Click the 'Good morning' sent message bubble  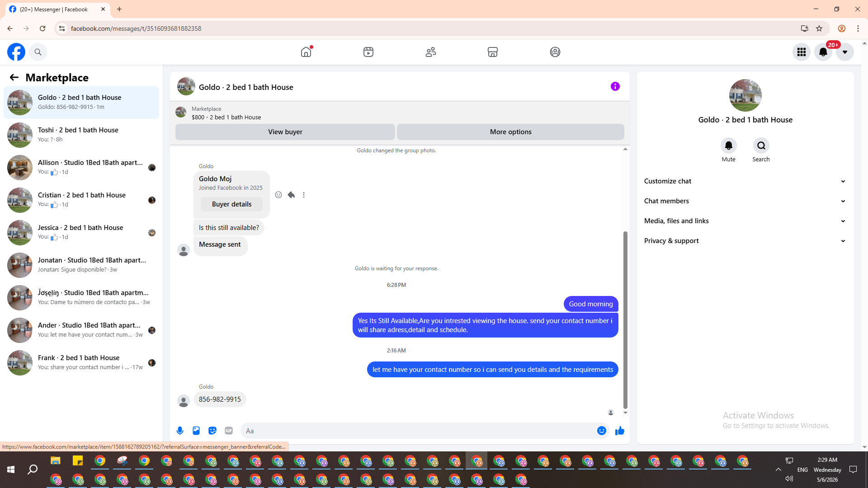click(x=591, y=304)
